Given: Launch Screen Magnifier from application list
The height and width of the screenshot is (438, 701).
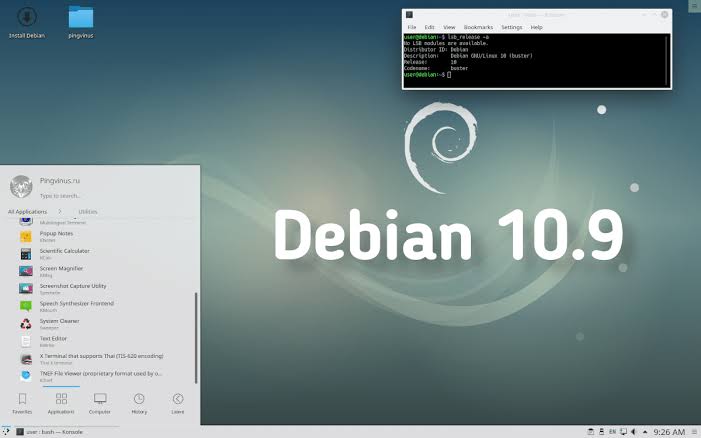Looking at the screenshot, I should 61,269.
